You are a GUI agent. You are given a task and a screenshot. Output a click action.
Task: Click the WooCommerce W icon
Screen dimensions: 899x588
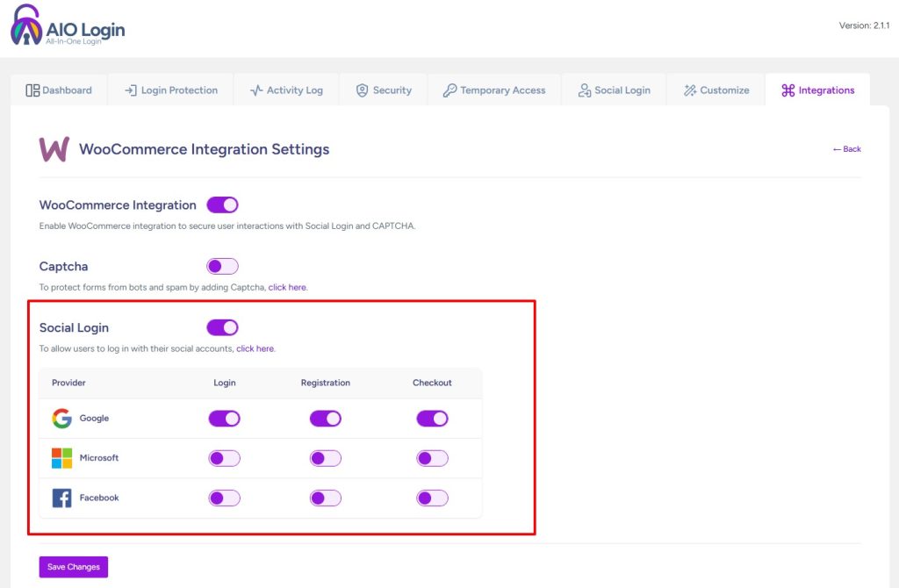tap(54, 149)
